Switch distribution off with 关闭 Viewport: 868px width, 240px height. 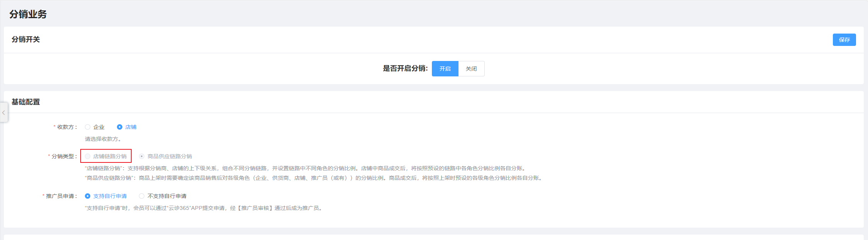pos(471,69)
